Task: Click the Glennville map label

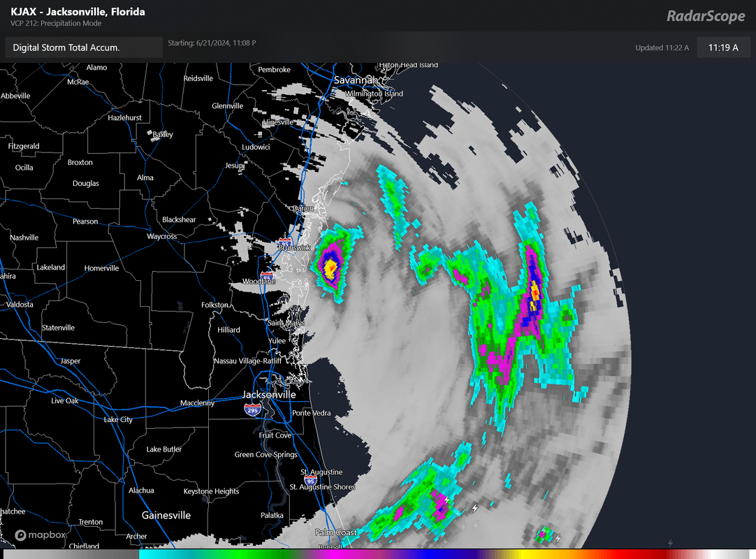Action: 228,106
